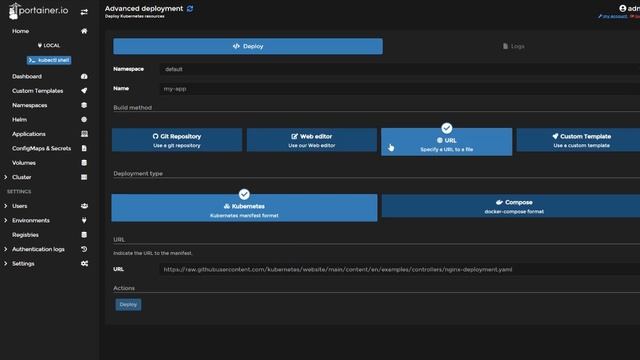The height and width of the screenshot is (360, 640).
Task: Click the Dashboard gauge icon
Action: point(84,76)
